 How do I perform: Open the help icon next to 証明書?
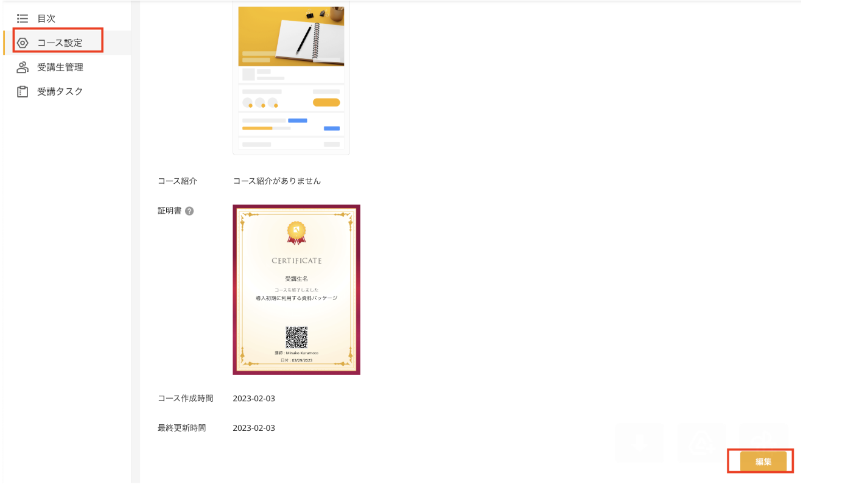189,211
